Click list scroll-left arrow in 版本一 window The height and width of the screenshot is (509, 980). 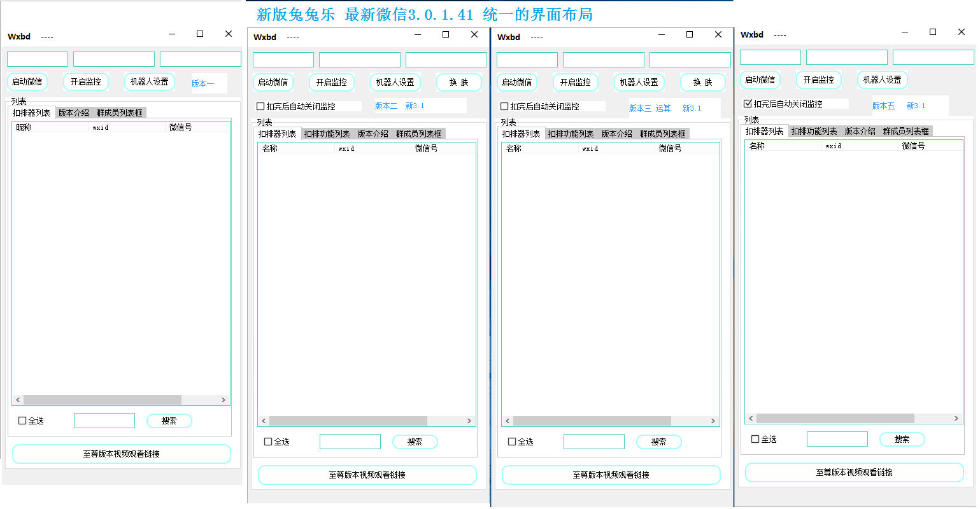click(x=18, y=400)
